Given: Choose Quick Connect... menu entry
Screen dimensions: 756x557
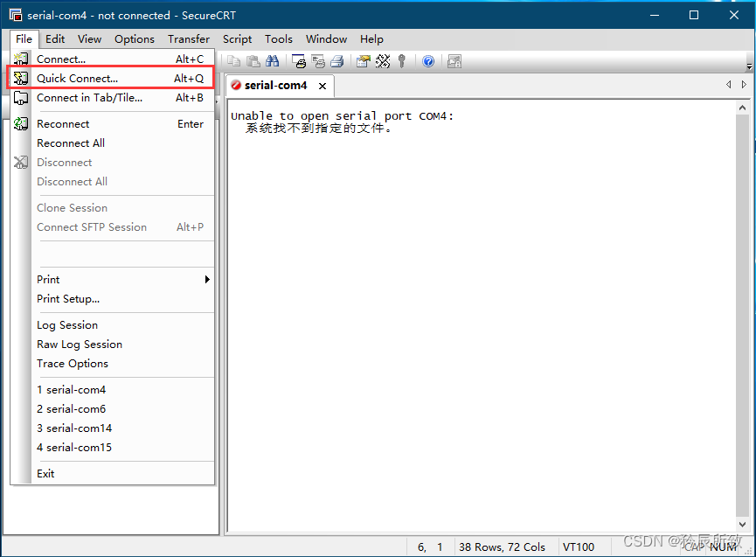Looking at the screenshot, I should [112, 78].
